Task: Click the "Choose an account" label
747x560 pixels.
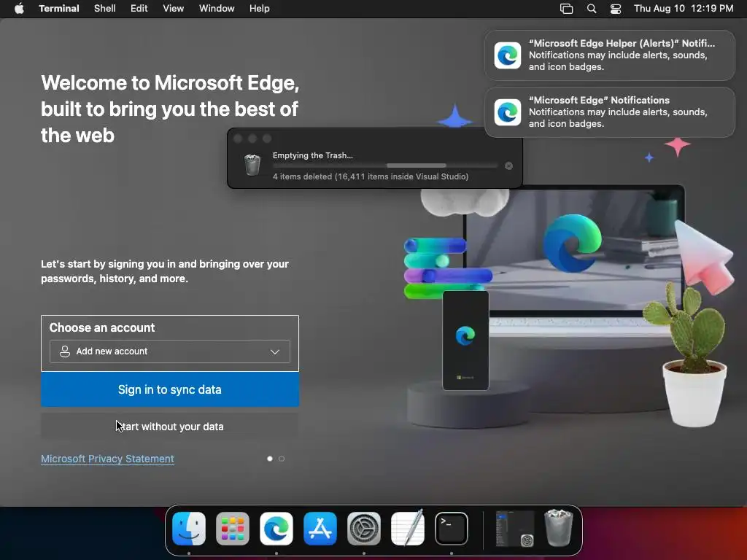Action: point(102,327)
